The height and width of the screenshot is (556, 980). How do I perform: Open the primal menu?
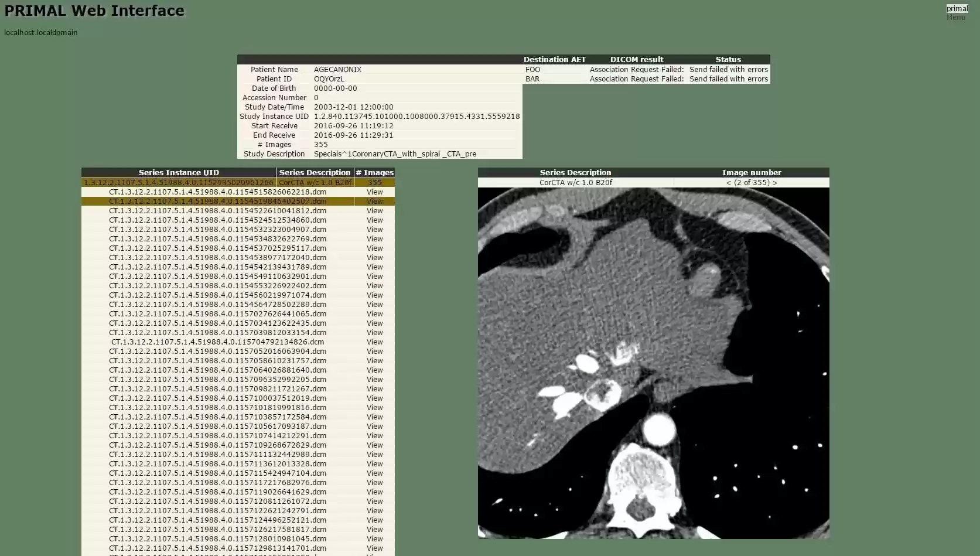957,8
